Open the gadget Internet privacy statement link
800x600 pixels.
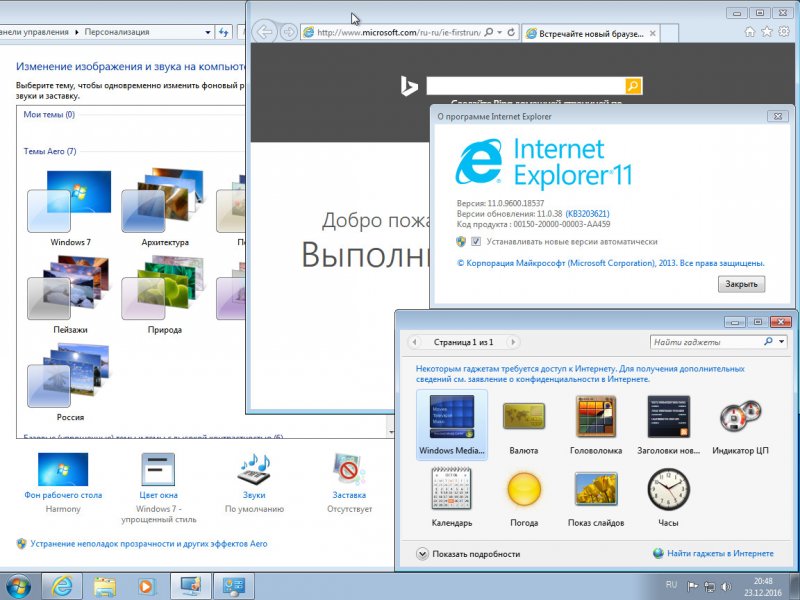pos(580,374)
